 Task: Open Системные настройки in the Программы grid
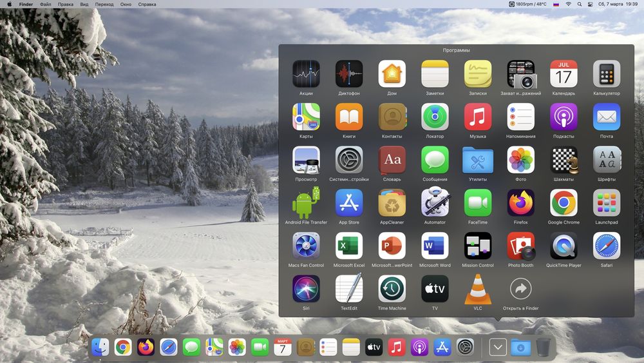(x=348, y=160)
